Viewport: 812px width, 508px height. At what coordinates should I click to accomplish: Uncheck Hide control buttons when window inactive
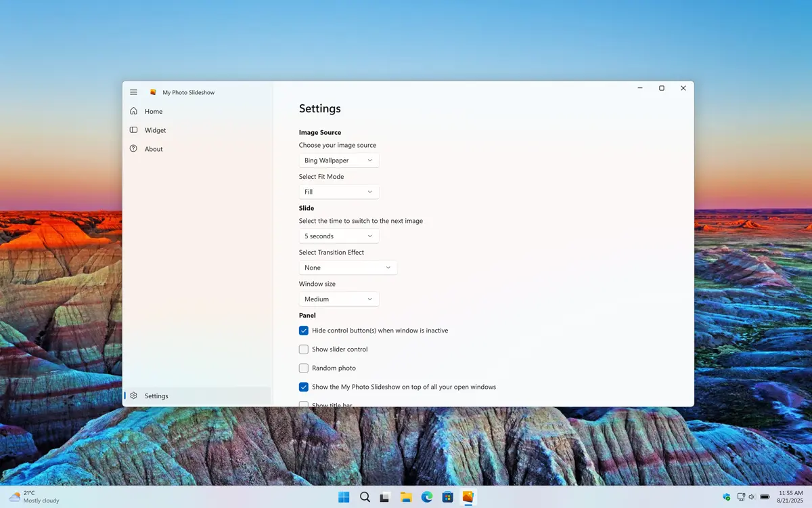pyautogui.click(x=304, y=331)
